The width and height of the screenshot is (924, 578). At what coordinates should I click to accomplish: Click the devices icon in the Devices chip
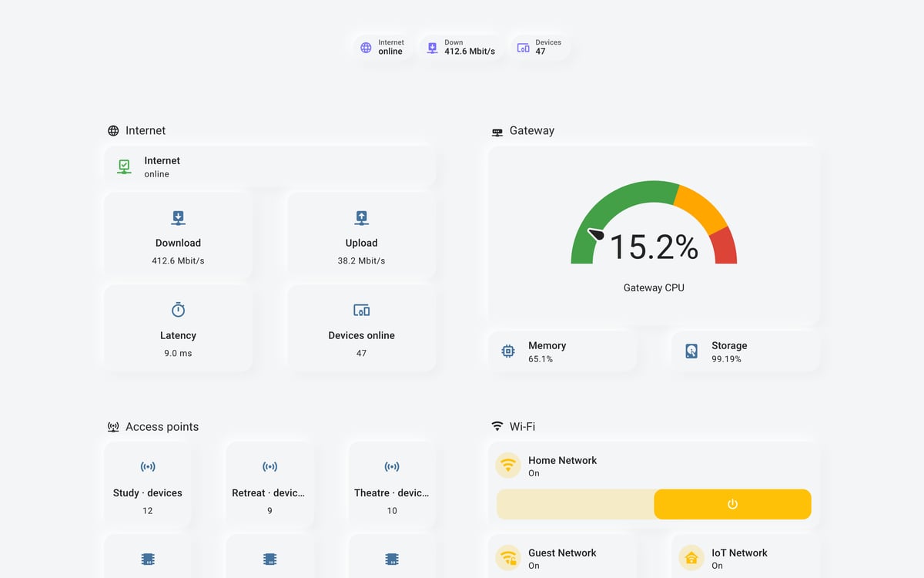[524, 48]
